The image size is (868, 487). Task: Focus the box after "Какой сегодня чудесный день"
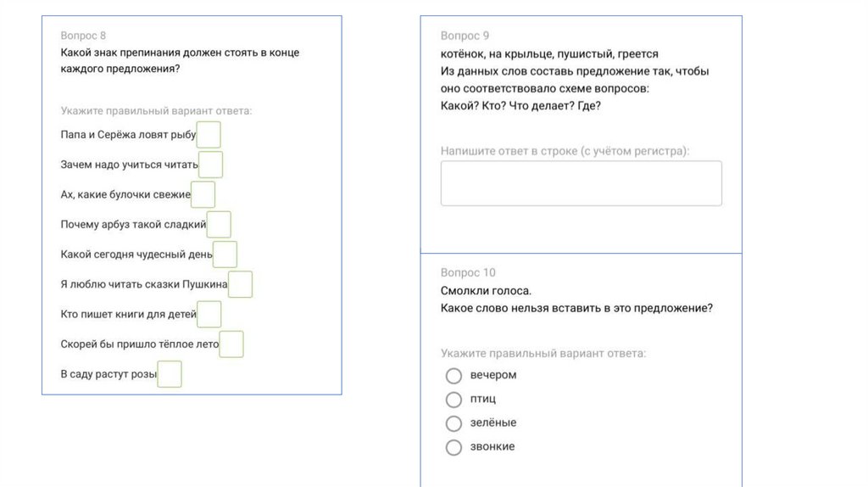[225, 255]
